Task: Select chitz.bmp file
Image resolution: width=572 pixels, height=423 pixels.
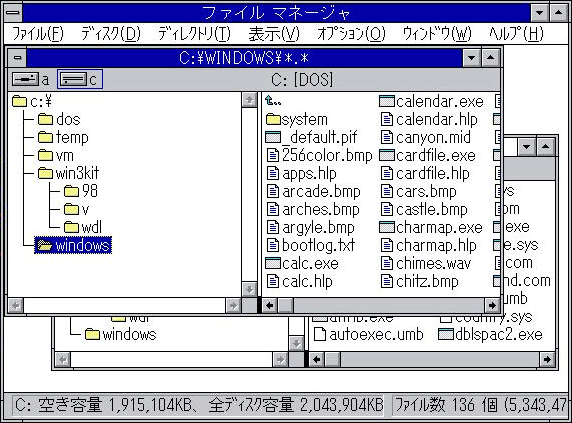Action: [x=419, y=282]
